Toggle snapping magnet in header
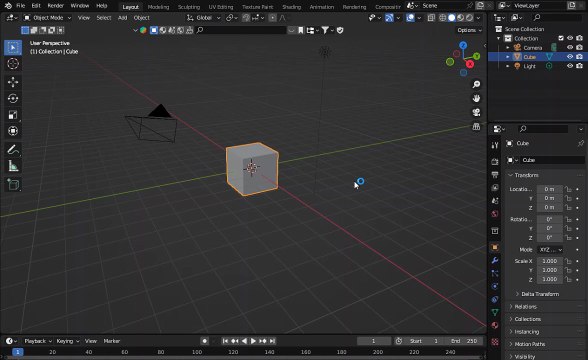The height and width of the screenshot is (360, 588). (246, 18)
